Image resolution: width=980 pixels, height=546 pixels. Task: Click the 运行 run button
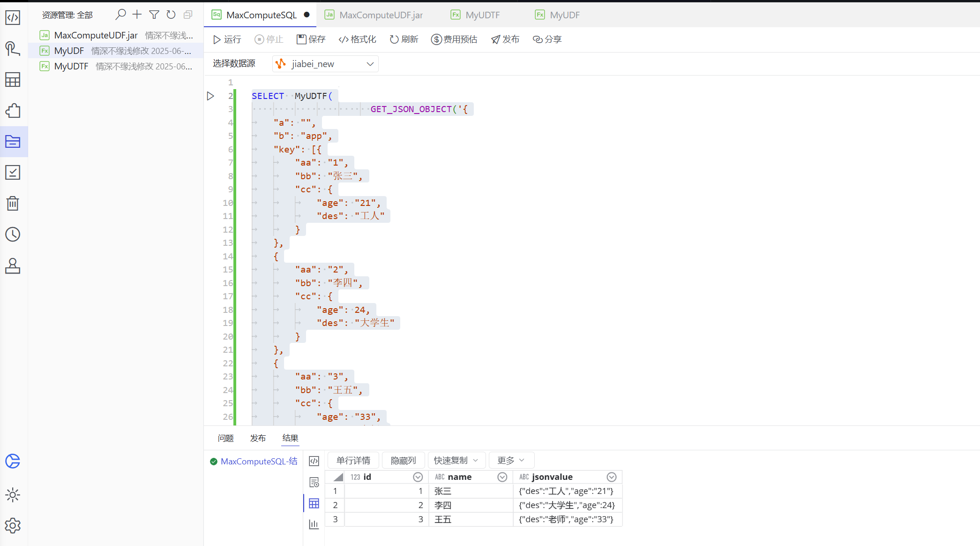coord(227,39)
